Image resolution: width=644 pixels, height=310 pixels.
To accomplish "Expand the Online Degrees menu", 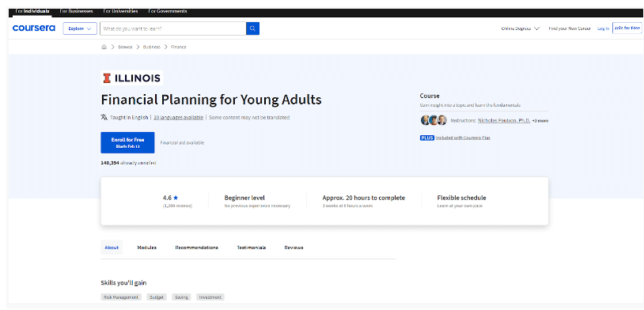I will (521, 28).
